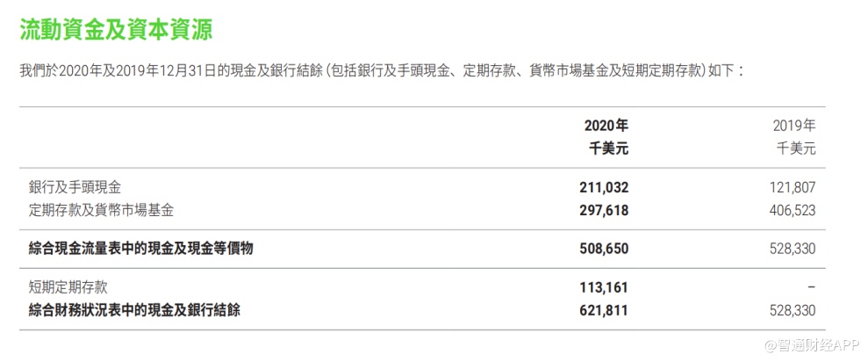Click the bold total 621,811
This screenshot has height=362, width=868.
(606, 310)
